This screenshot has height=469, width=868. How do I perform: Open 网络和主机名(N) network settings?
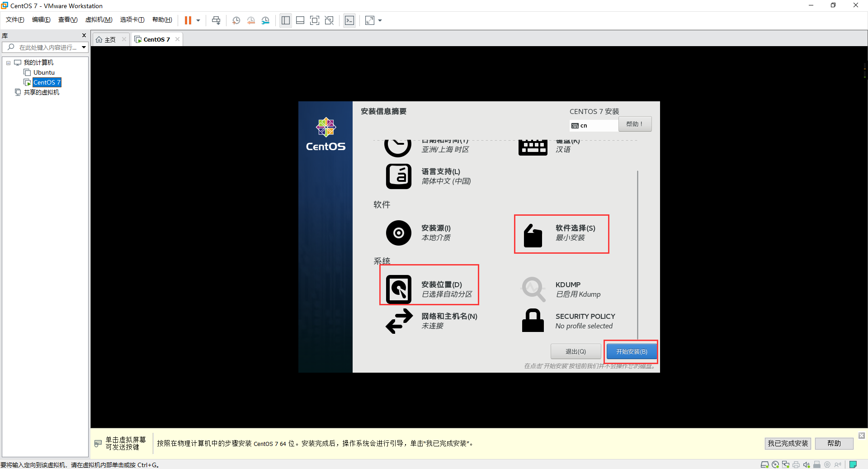click(x=432, y=321)
